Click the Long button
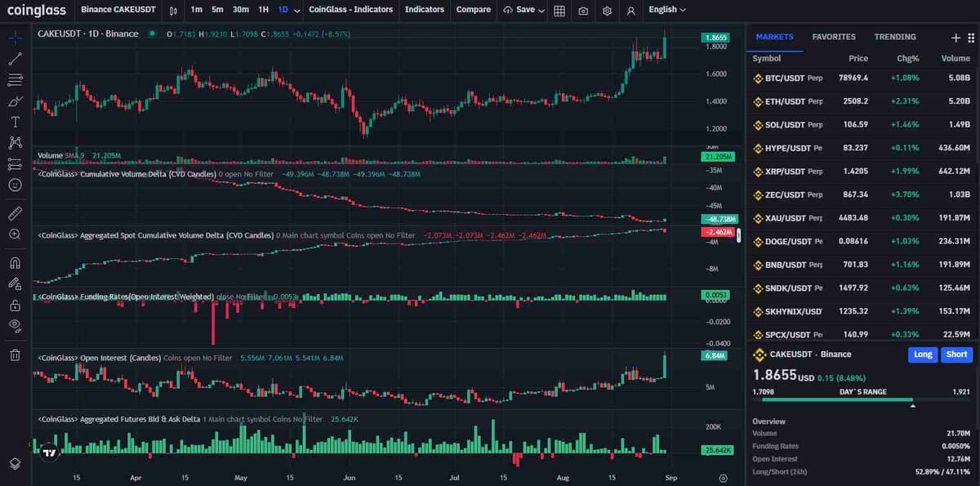 923,354
